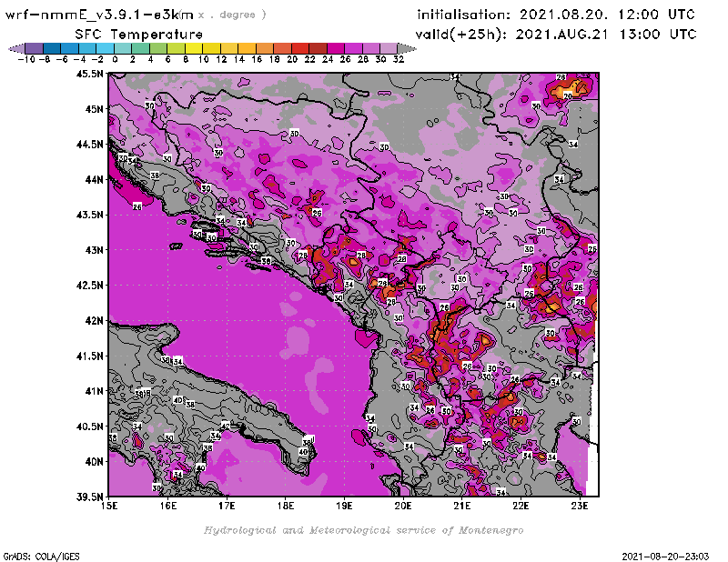728x562 pixels.
Task: Pick the orange swatch between 14 and 16
Action: click(x=247, y=48)
